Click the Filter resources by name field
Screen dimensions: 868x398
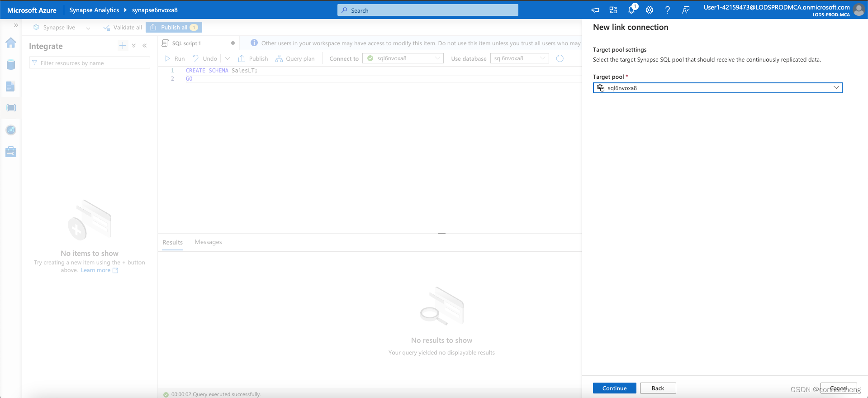point(90,63)
